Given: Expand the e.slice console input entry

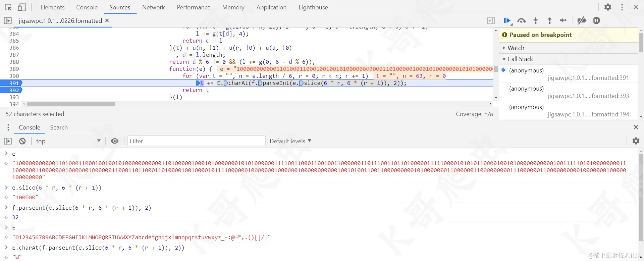Looking at the screenshot, I should [6, 188].
